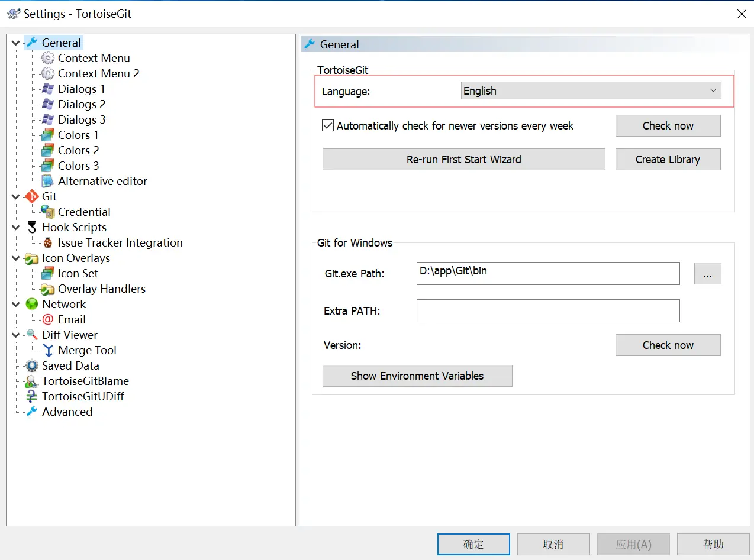This screenshot has width=754, height=560.
Task: Collapse the Hook Scripts tree node
Action: coord(15,228)
